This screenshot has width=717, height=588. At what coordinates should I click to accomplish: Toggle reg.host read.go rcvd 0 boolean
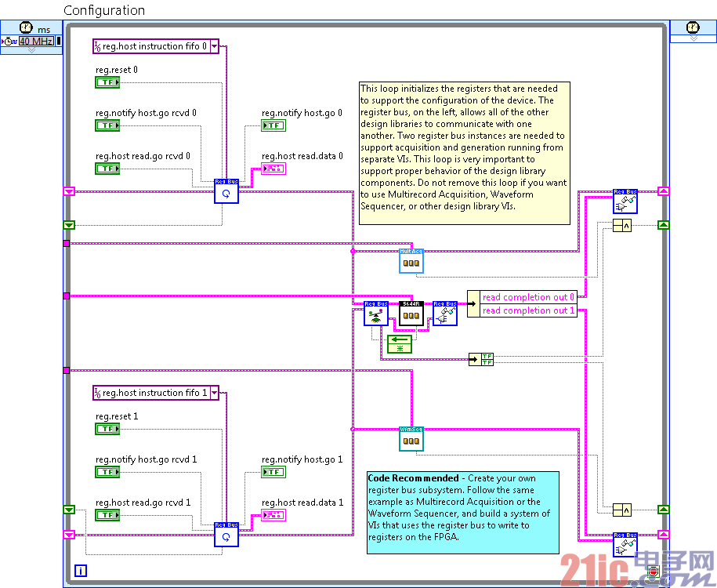107,169
